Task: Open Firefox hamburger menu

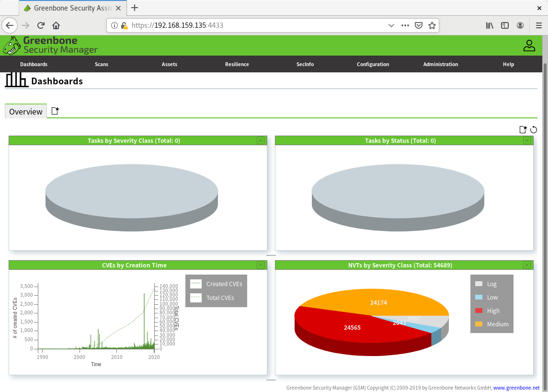Action: (x=538, y=25)
